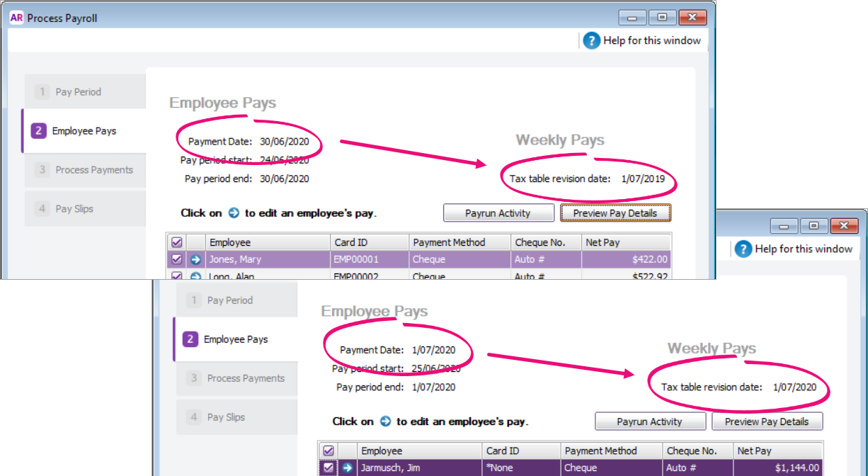The width and height of the screenshot is (868, 476).
Task: Click the Card ID header above EMP00001
Action: coord(370,242)
